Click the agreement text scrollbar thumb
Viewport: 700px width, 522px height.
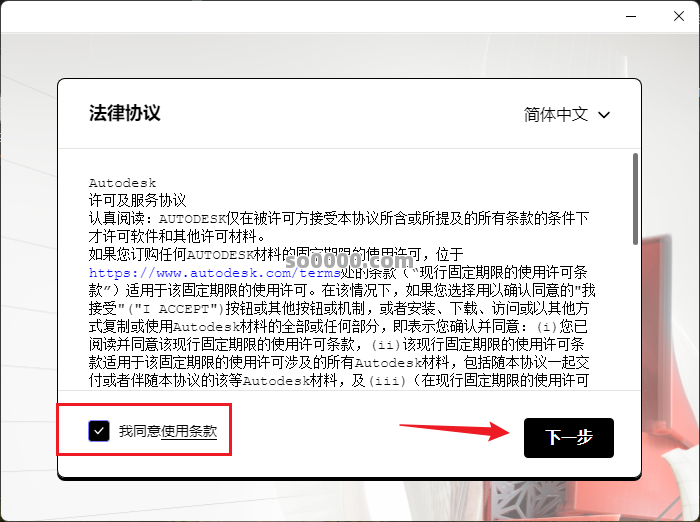635,198
